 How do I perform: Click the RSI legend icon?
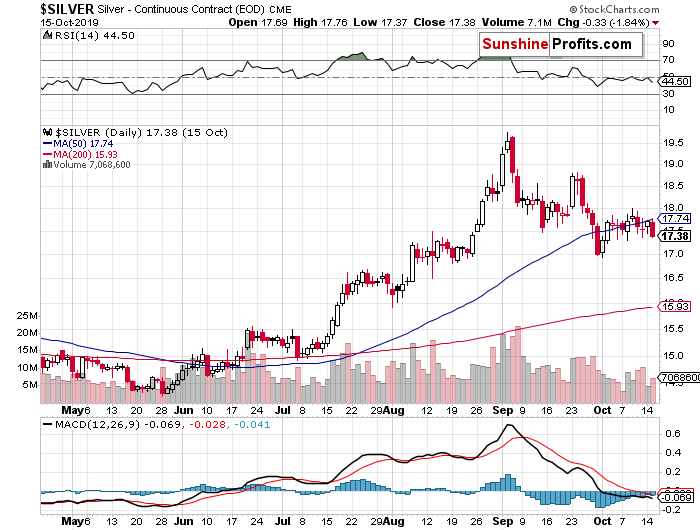[47, 35]
